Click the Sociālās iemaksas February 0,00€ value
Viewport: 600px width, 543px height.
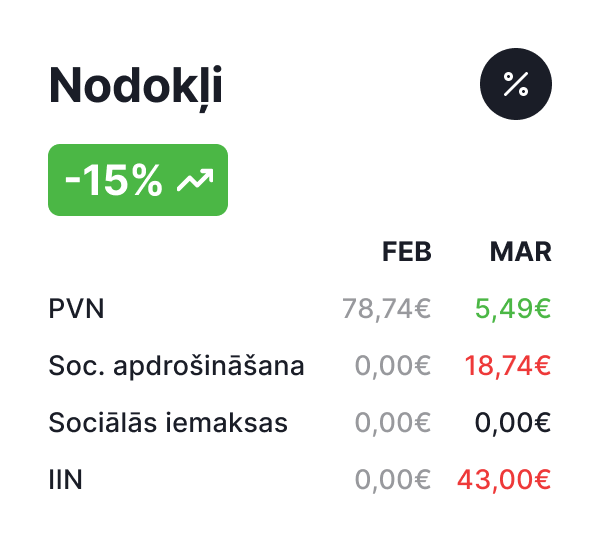[393, 423]
